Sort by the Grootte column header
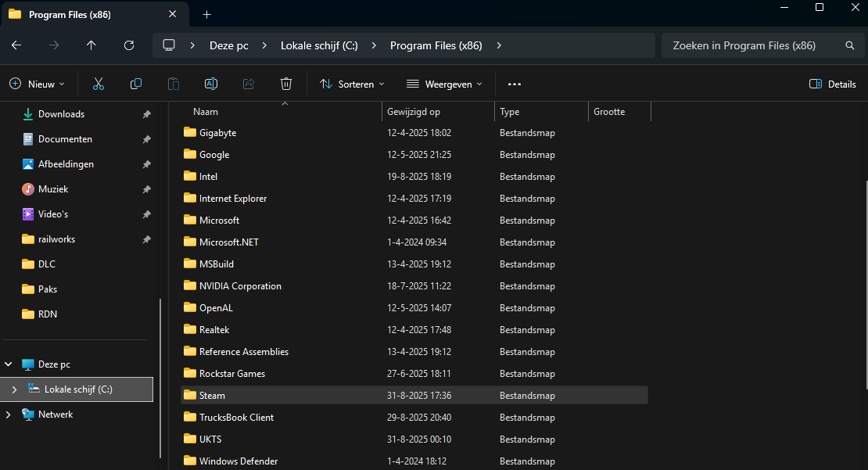 click(x=619, y=111)
